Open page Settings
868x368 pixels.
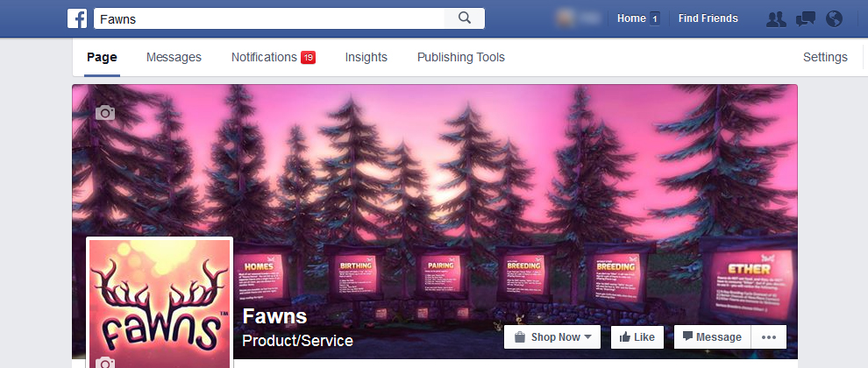(x=825, y=57)
